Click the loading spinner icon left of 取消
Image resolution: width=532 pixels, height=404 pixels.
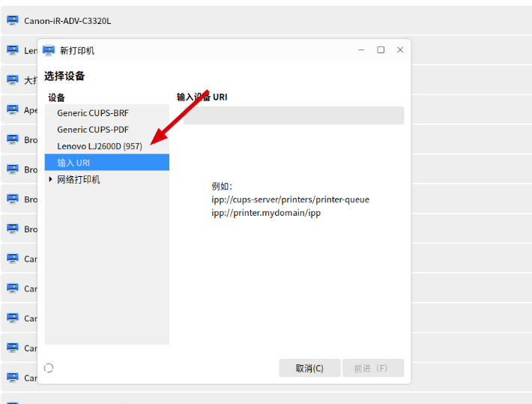coord(49,368)
